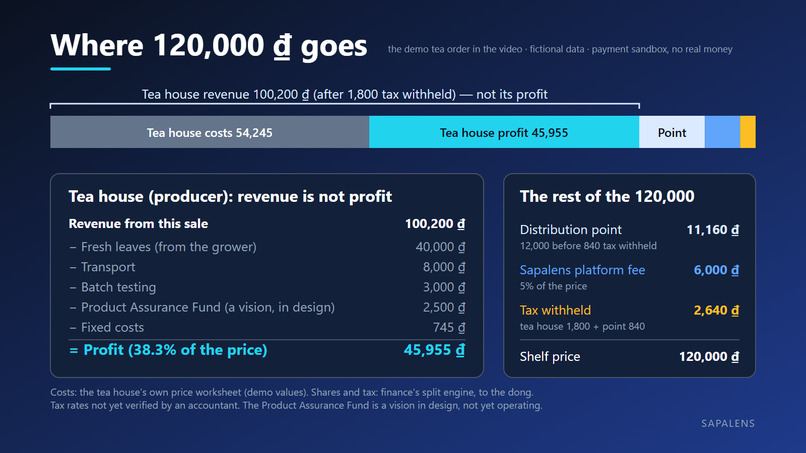Select the gray 'Tea house costs 54,245' bar segment
This screenshot has height=453, width=806.
tap(210, 132)
